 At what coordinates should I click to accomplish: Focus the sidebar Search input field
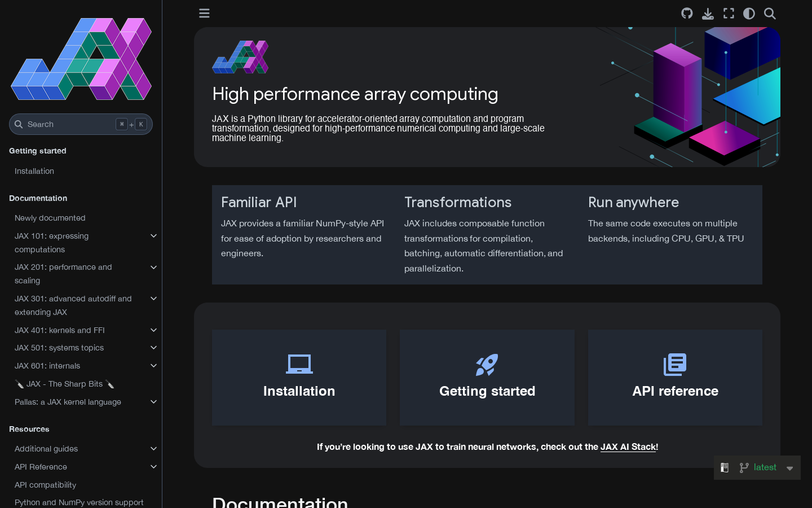tap(81, 124)
